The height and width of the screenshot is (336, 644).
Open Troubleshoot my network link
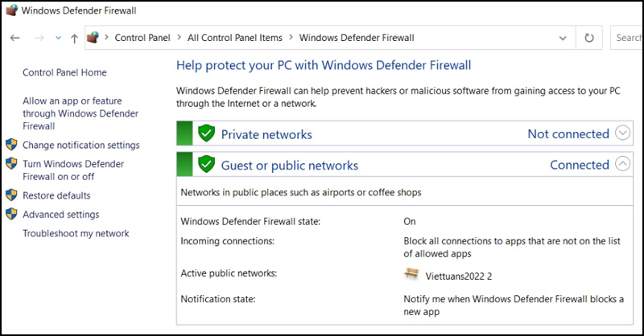coord(76,233)
